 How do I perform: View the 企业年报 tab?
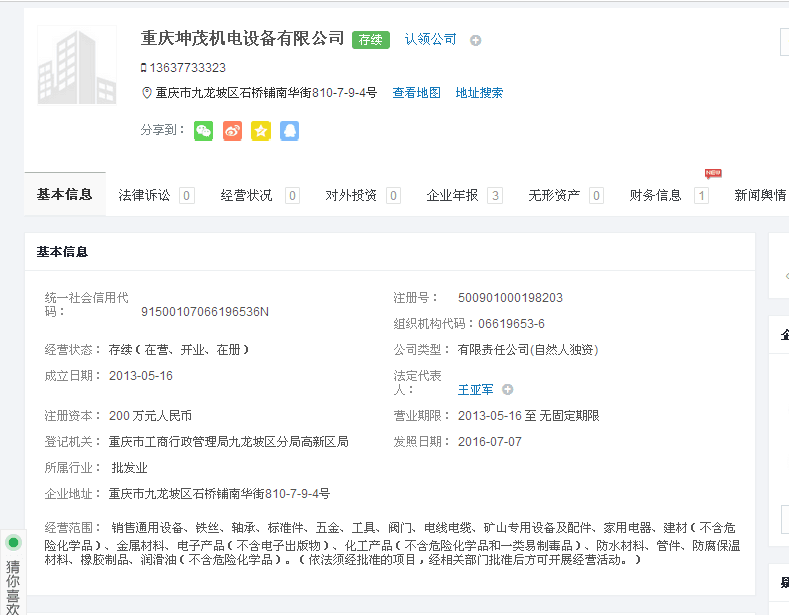click(x=453, y=196)
